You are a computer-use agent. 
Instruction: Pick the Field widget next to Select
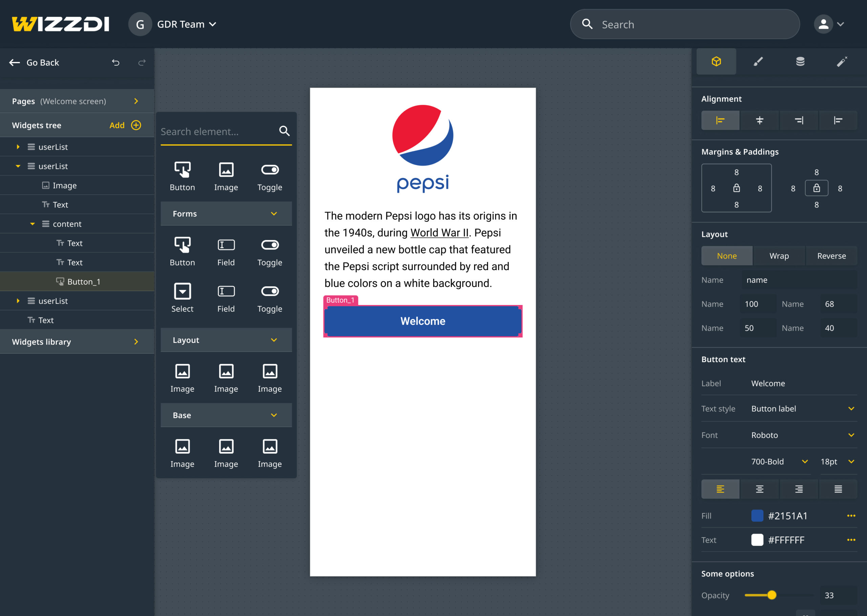[226, 298]
